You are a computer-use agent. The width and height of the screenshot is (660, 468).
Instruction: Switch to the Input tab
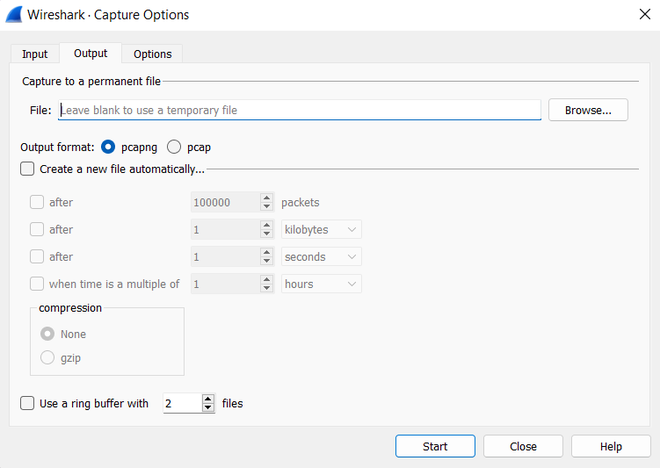pos(35,54)
